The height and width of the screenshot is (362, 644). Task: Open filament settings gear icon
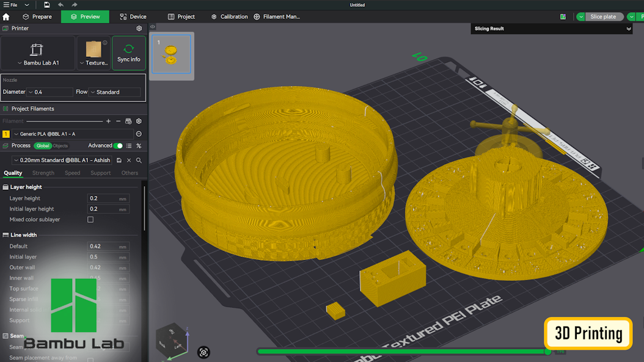pos(139,121)
